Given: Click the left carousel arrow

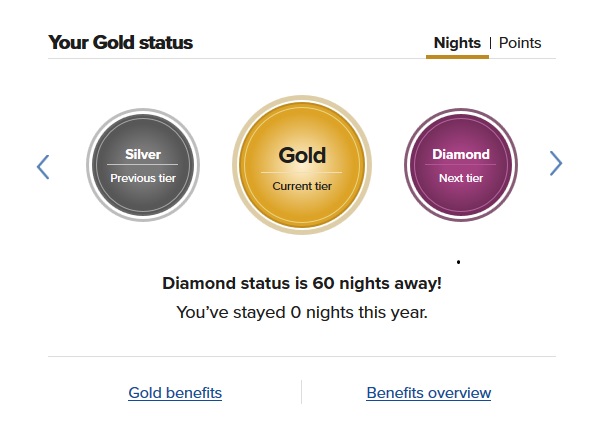Looking at the screenshot, I should pyautogui.click(x=43, y=166).
